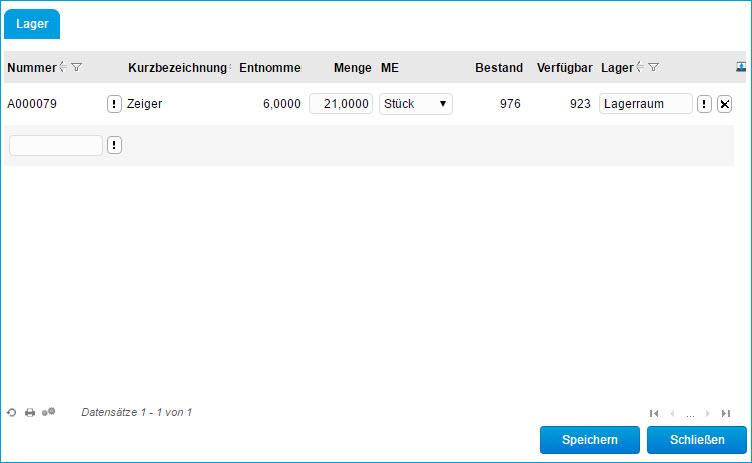Image resolution: width=752 pixels, height=463 pixels.
Task: Click the Entnomme column header
Action: 270,68
